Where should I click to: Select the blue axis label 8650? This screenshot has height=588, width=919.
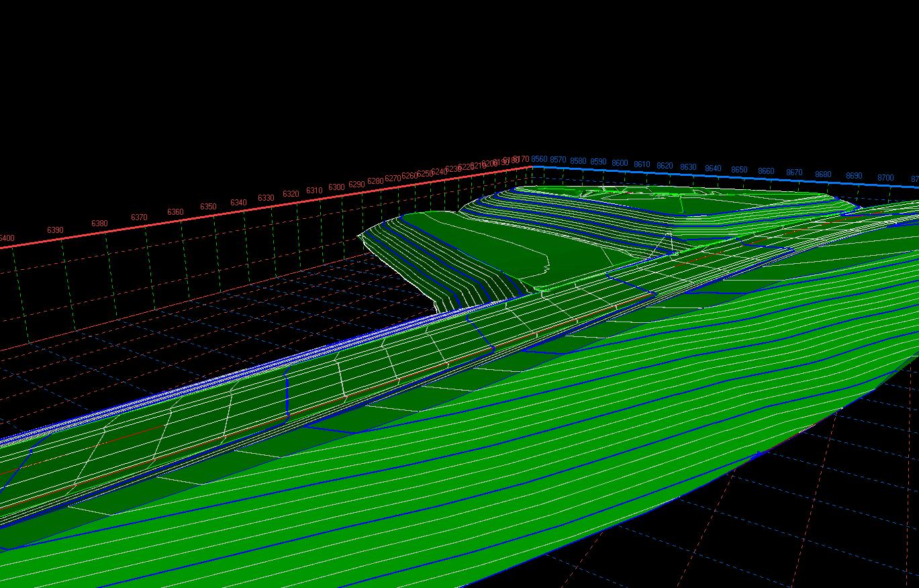[739, 170]
